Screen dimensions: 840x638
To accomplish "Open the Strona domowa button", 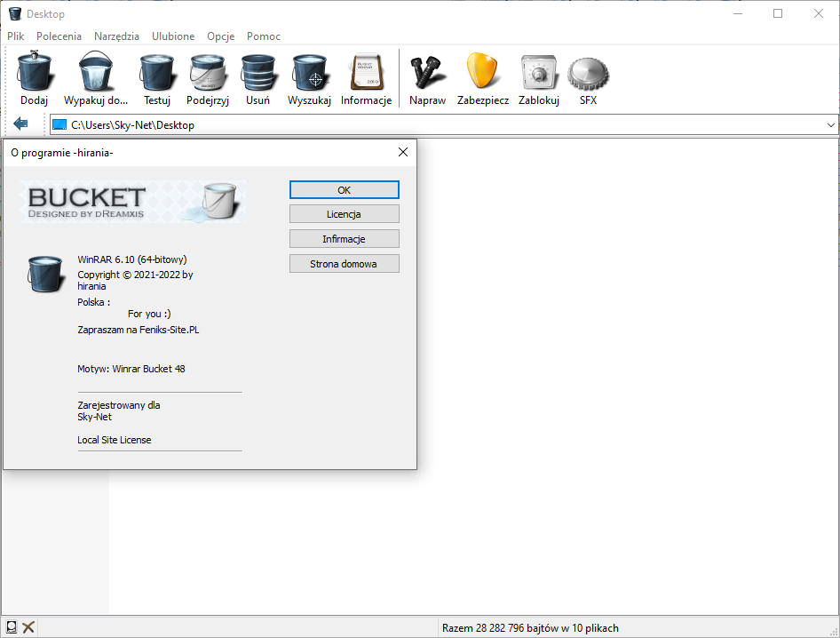I will (x=345, y=263).
